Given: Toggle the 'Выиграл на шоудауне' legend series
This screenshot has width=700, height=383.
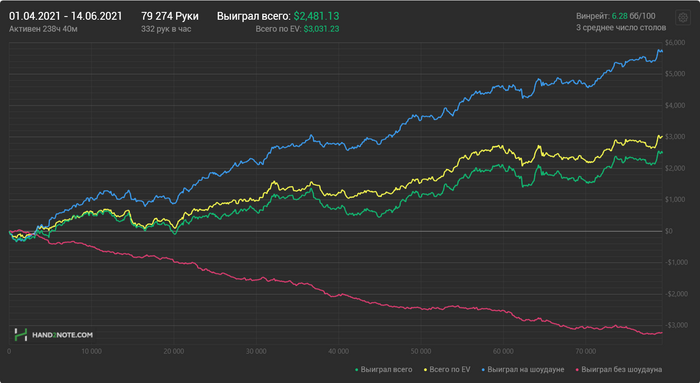Looking at the screenshot, I should click(523, 370).
